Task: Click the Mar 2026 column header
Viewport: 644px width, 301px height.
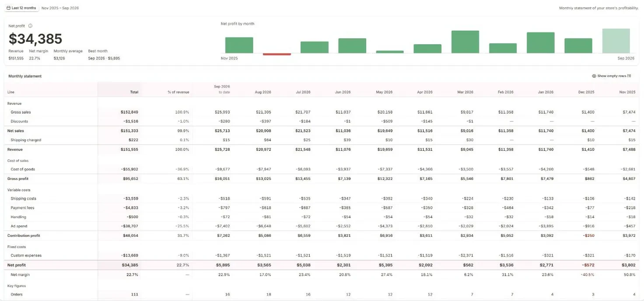Action: click(x=465, y=92)
